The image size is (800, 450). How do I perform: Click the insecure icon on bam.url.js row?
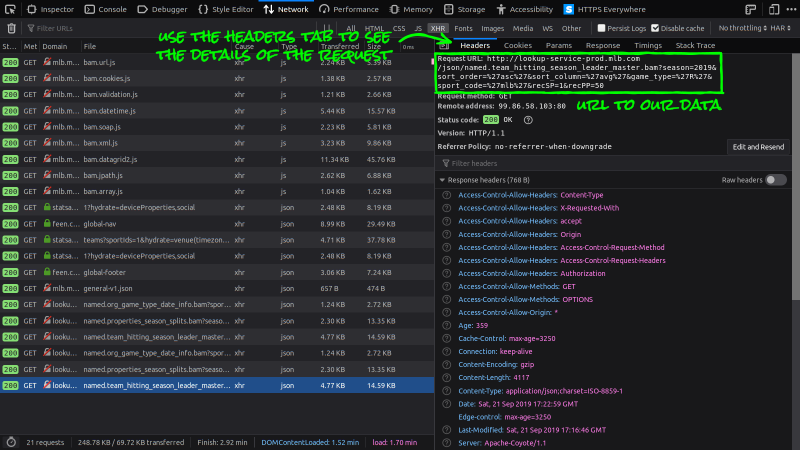(x=47, y=62)
